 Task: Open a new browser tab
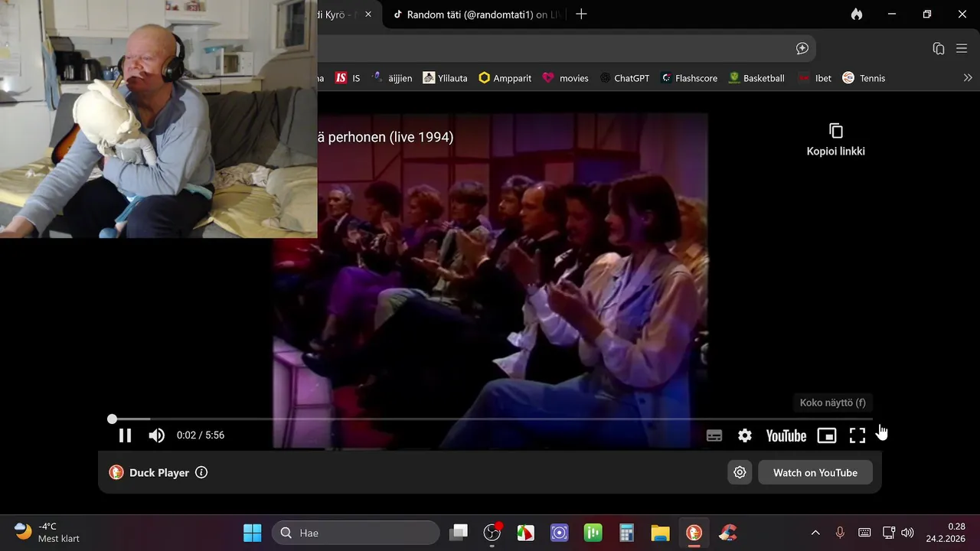tap(581, 15)
